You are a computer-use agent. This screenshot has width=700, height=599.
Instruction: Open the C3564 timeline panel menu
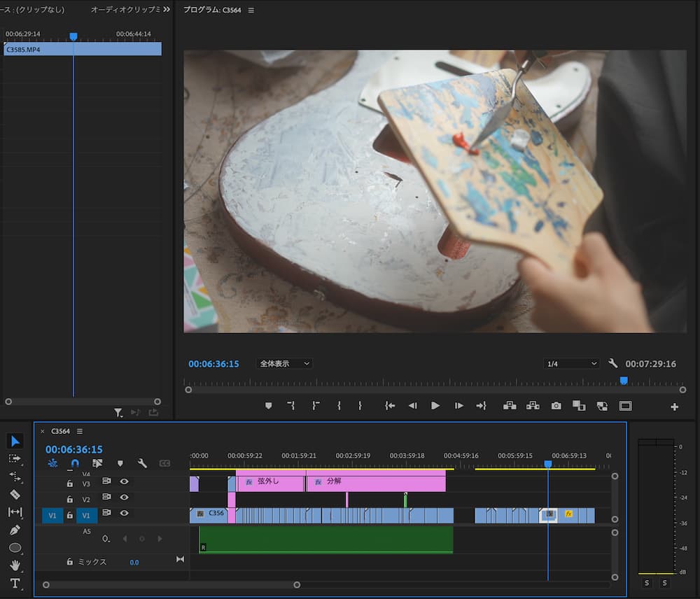(x=80, y=431)
